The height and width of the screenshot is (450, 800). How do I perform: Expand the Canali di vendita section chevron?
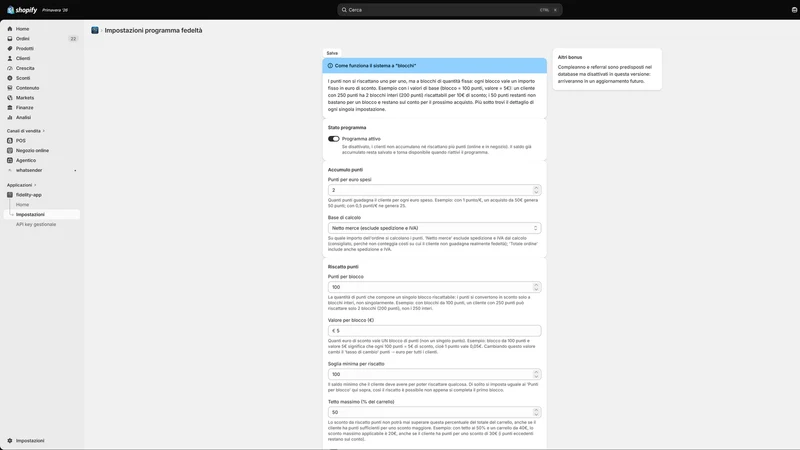point(43,131)
